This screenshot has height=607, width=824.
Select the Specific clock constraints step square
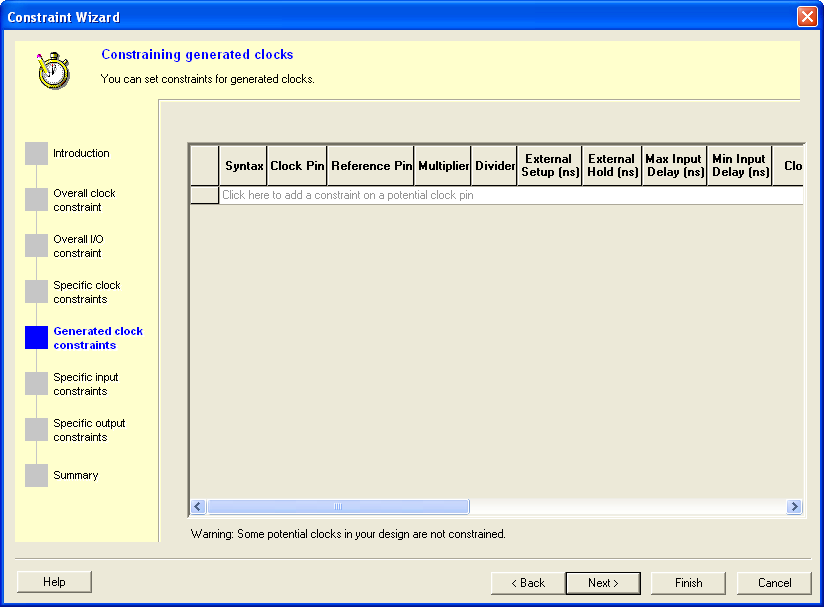click(x=36, y=292)
